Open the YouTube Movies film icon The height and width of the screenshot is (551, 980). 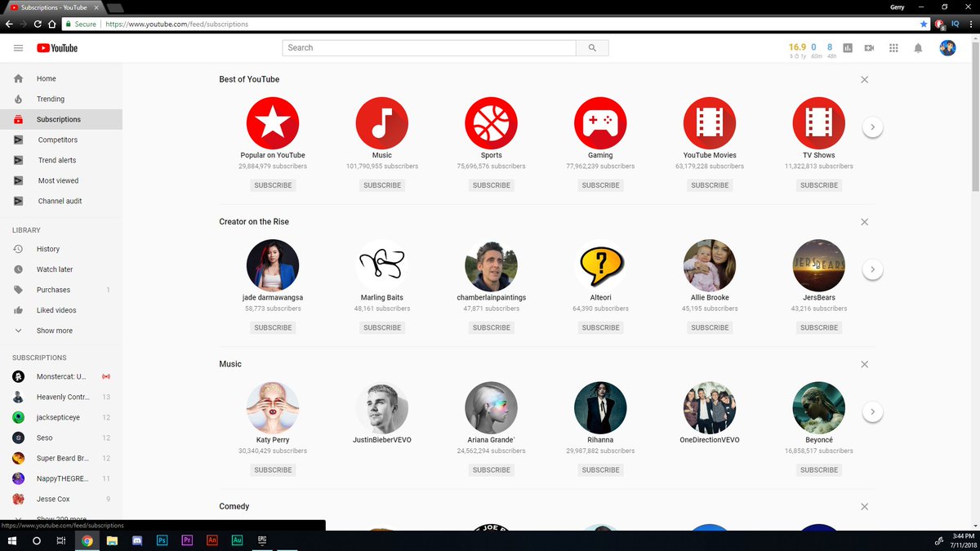click(x=710, y=123)
